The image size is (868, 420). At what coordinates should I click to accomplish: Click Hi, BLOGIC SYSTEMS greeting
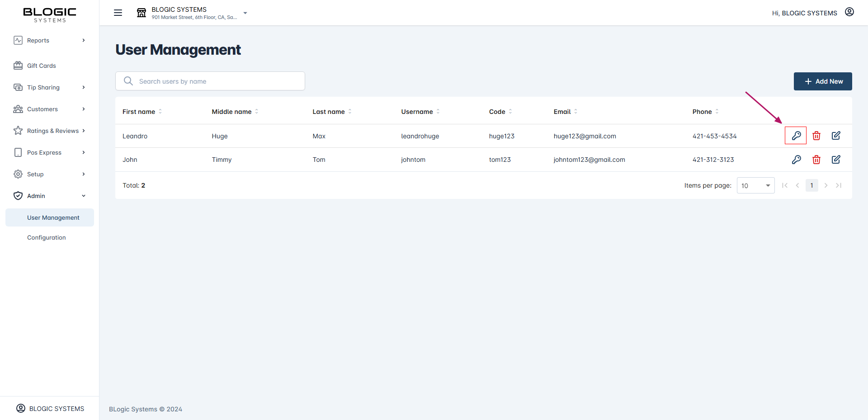804,13
